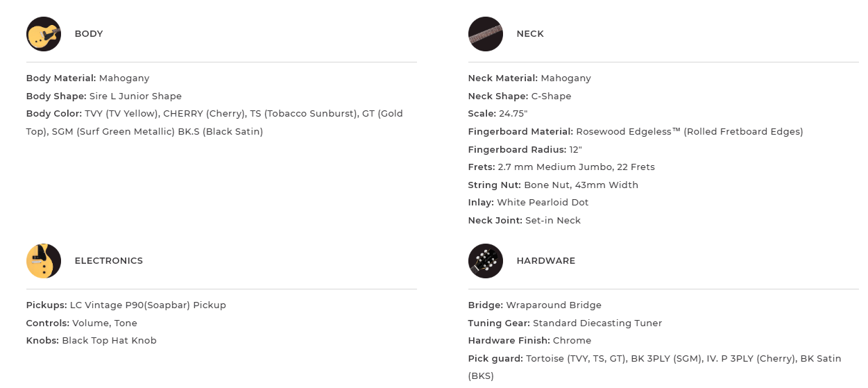Click the String Nut specification line
Viewport: 868px width, 388px height.
pos(553,185)
